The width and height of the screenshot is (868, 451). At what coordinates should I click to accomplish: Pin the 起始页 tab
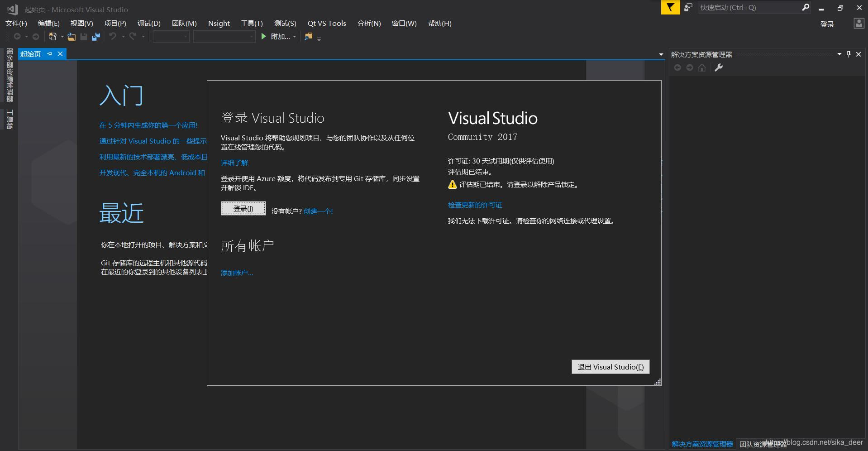[x=50, y=54]
